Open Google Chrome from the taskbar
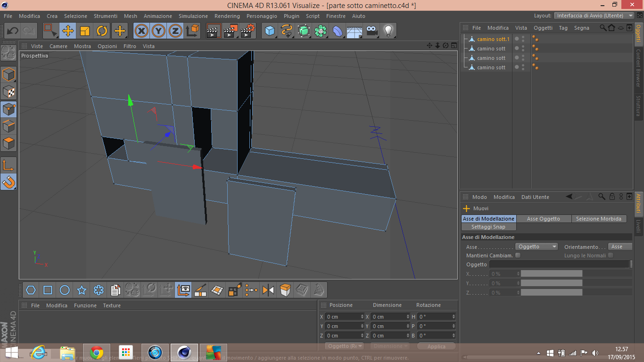644x362 pixels. click(97, 352)
